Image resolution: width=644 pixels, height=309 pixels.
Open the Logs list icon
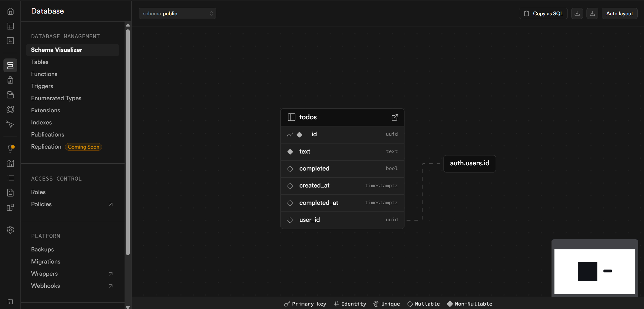pyautogui.click(x=10, y=178)
